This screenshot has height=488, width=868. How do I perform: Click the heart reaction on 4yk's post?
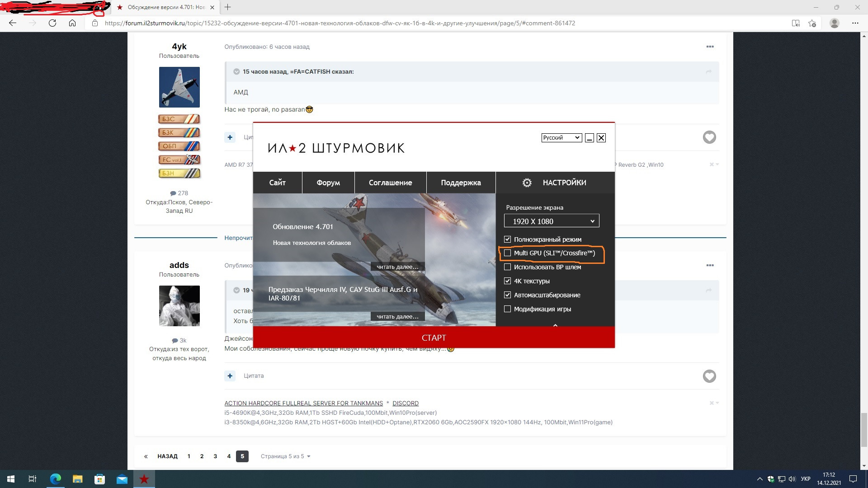[x=709, y=137]
